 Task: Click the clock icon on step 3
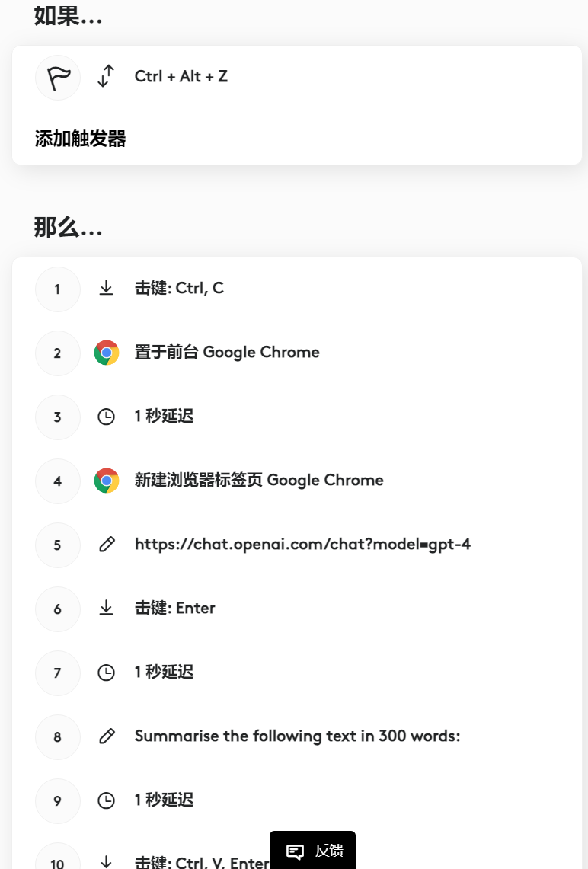tap(107, 417)
